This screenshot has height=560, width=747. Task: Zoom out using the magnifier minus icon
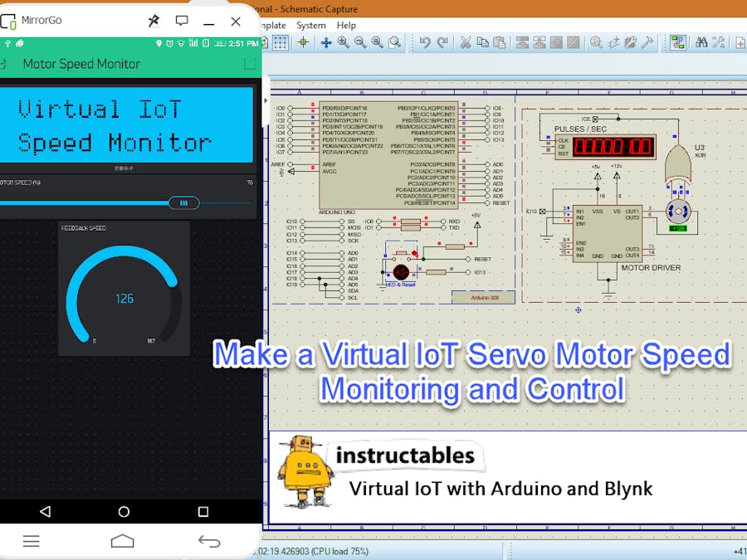(360, 43)
